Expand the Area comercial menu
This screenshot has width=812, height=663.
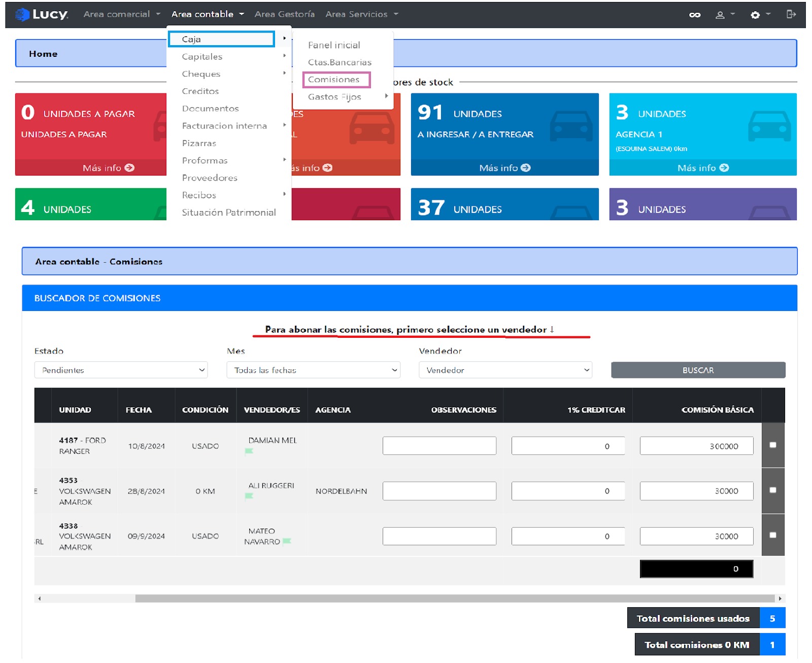point(122,14)
